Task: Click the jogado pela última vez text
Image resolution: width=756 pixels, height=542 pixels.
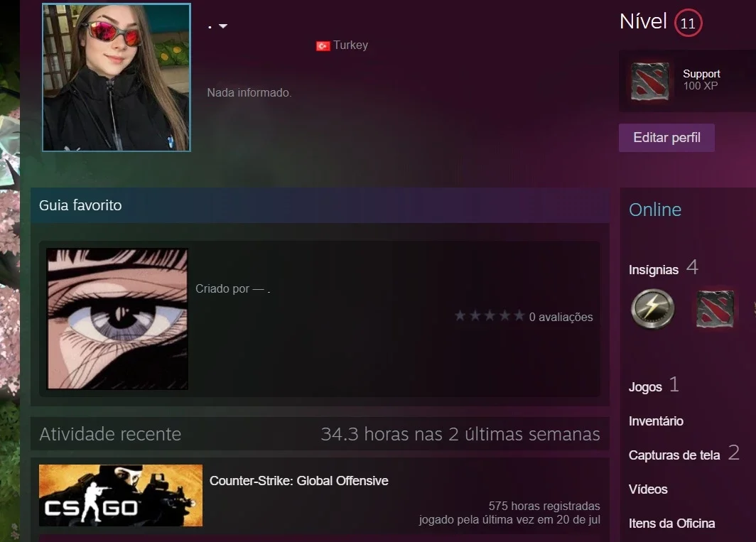Action: click(509, 519)
